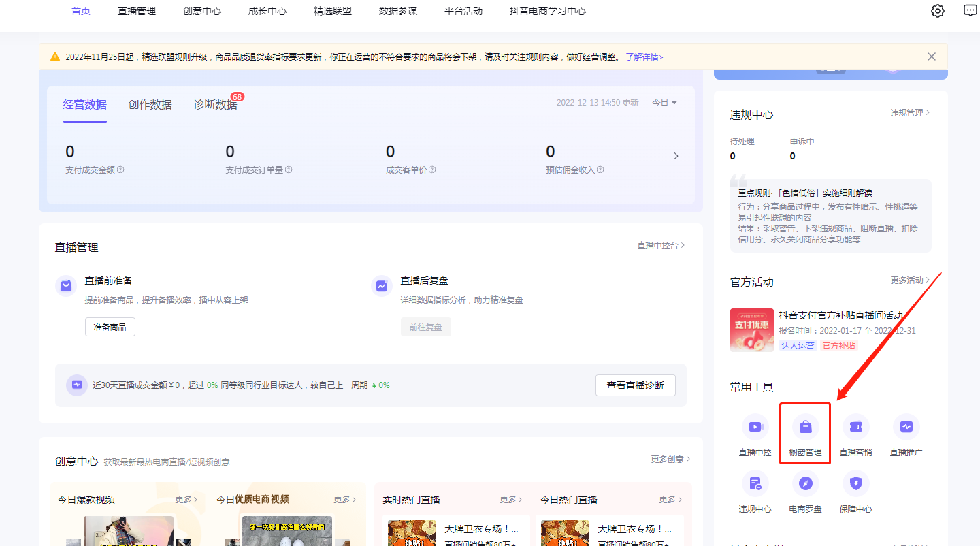Switch to the 创作数据 tab
This screenshot has height=546, width=980.
point(150,105)
